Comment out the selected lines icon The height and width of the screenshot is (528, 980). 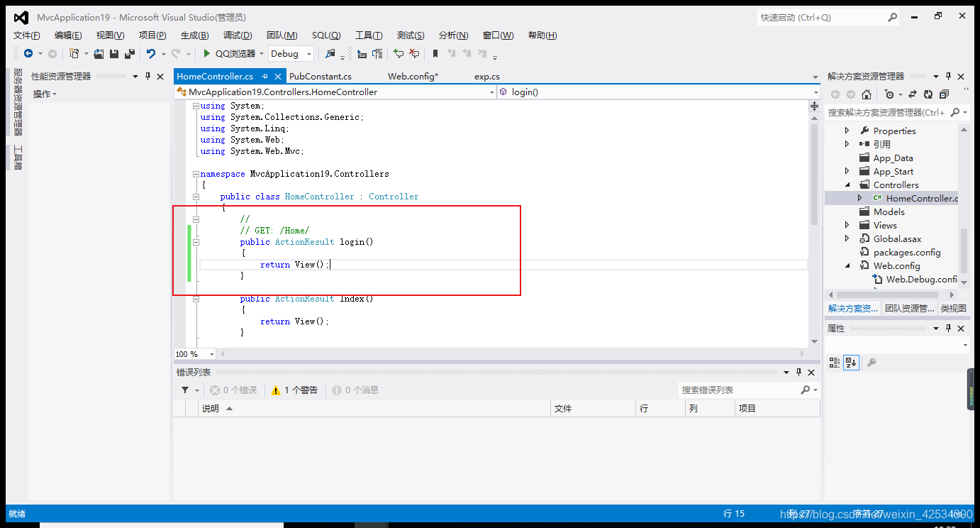399,53
